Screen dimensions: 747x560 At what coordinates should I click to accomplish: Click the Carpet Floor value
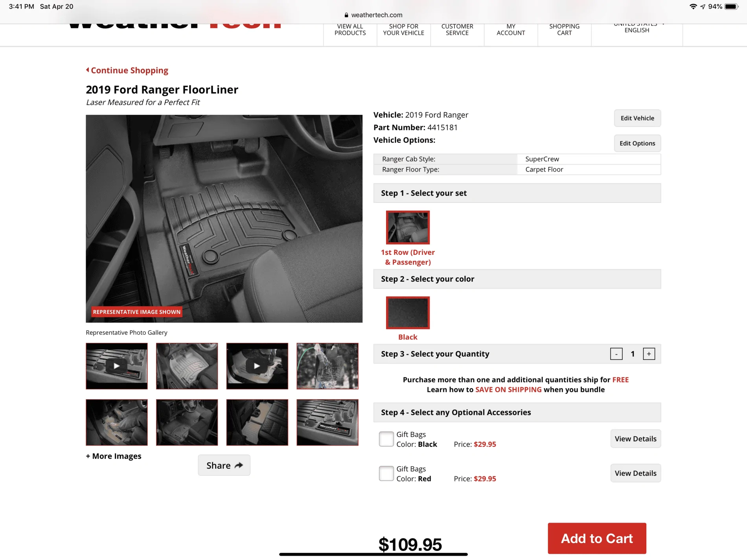[544, 169]
